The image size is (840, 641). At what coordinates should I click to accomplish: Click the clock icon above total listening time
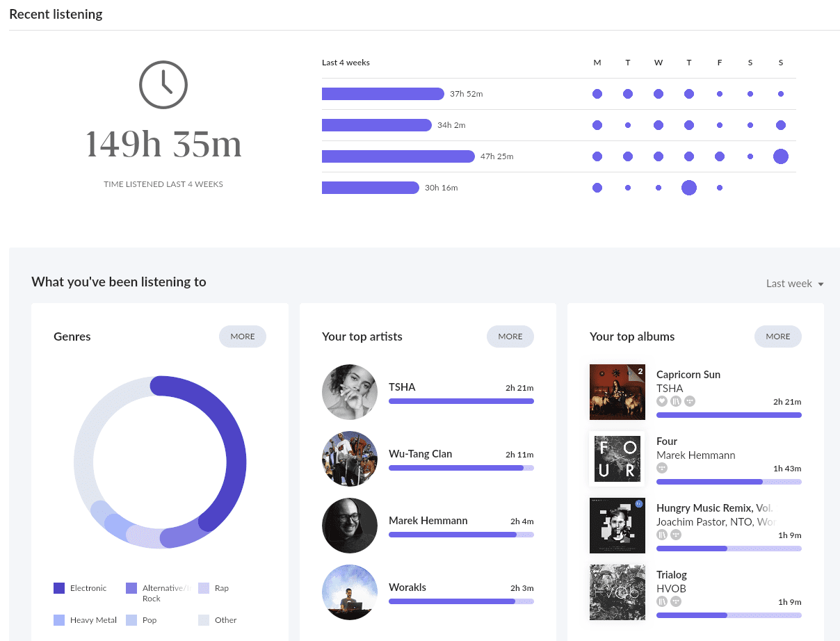click(x=163, y=85)
